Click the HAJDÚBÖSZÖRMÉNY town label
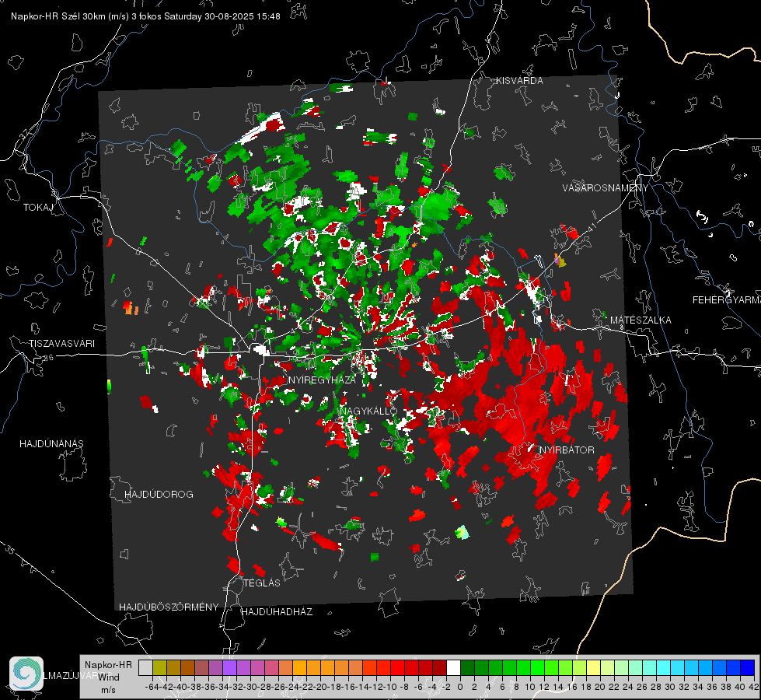This screenshot has height=700, width=761. coord(169,607)
